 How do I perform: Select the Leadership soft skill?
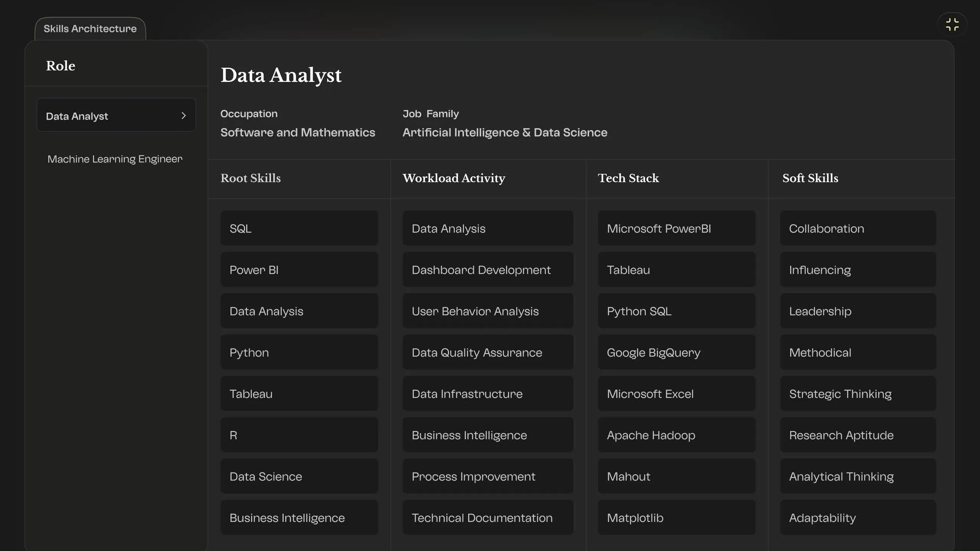pyautogui.click(x=858, y=311)
